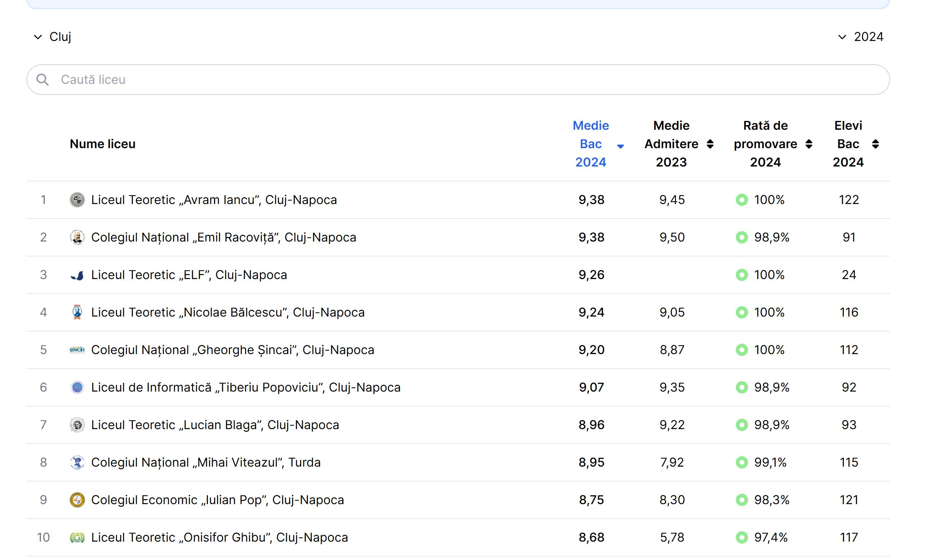Image resolution: width=928 pixels, height=560 pixels.
Task: Click the Onisifor Ghibu school logo icon
Action: click(77, 537)
